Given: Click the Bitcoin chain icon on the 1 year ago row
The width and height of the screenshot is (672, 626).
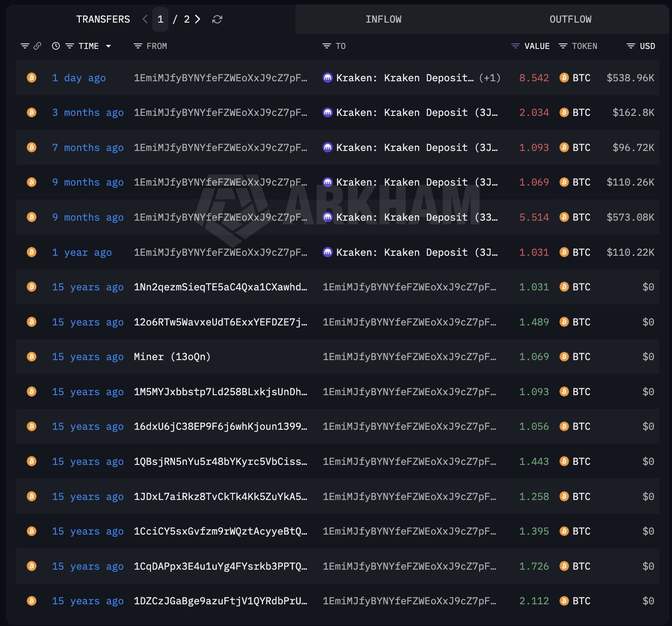Looking at the screenshot, I should (x=32, y=252).
